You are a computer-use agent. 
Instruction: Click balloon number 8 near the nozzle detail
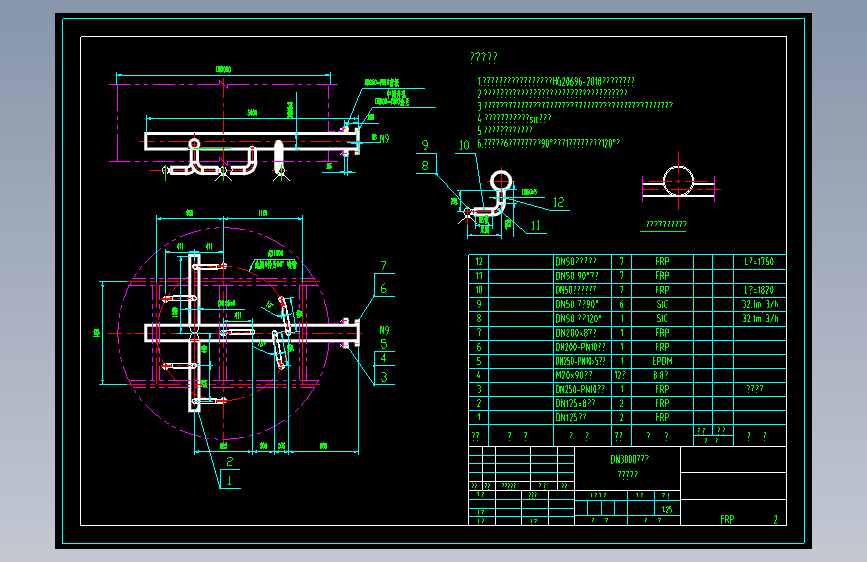point(425,165)
